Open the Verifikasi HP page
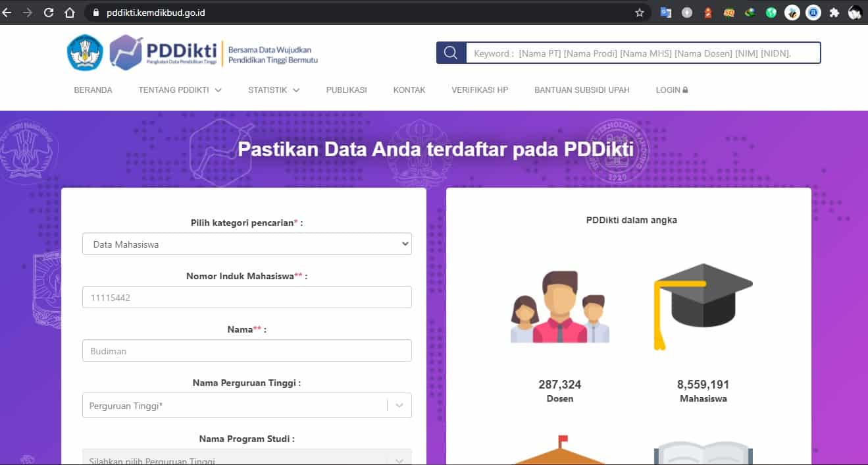The height and width of the screenshot is (465, 868). coord(480,90)
